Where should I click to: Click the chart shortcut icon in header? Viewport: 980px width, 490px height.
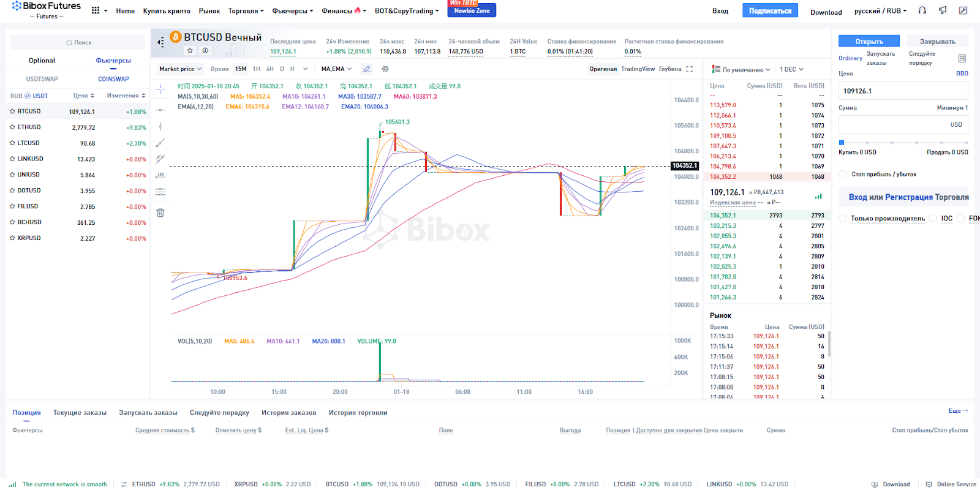(963, 10)
